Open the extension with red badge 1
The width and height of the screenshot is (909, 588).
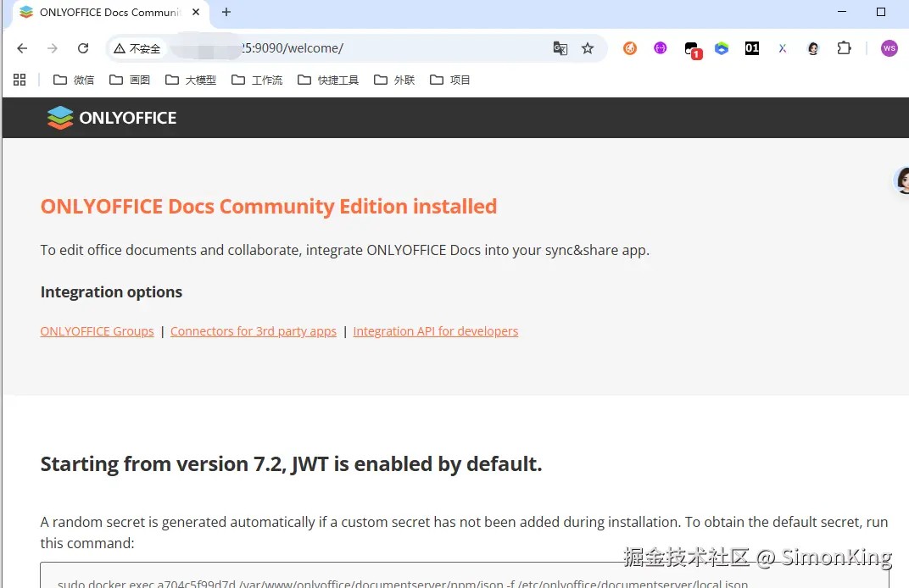tap(692, 49)
